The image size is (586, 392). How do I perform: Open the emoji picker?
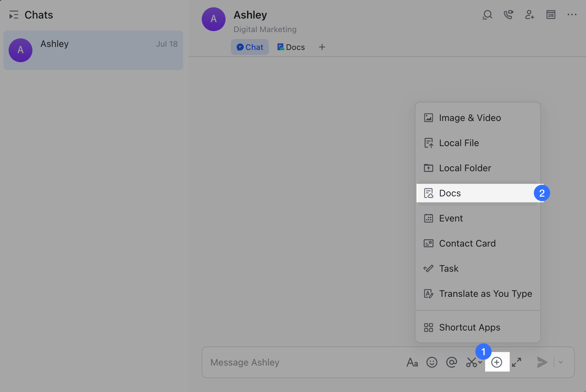[x=432, y=362]
